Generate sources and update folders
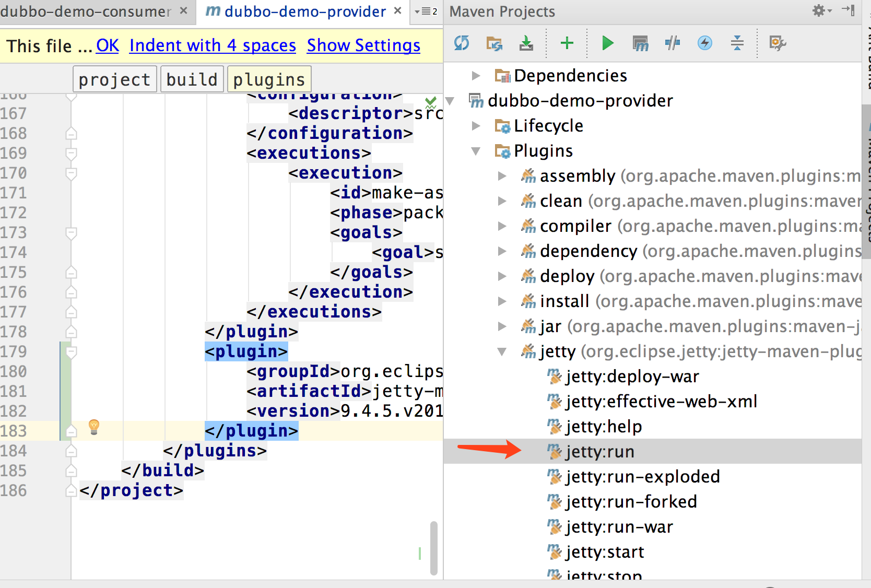 coord(494,43)
